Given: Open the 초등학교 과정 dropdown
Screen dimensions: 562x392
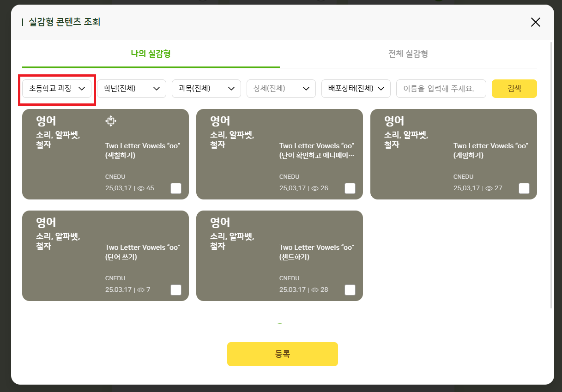Looking at the screenshot, I should (57, 89).
